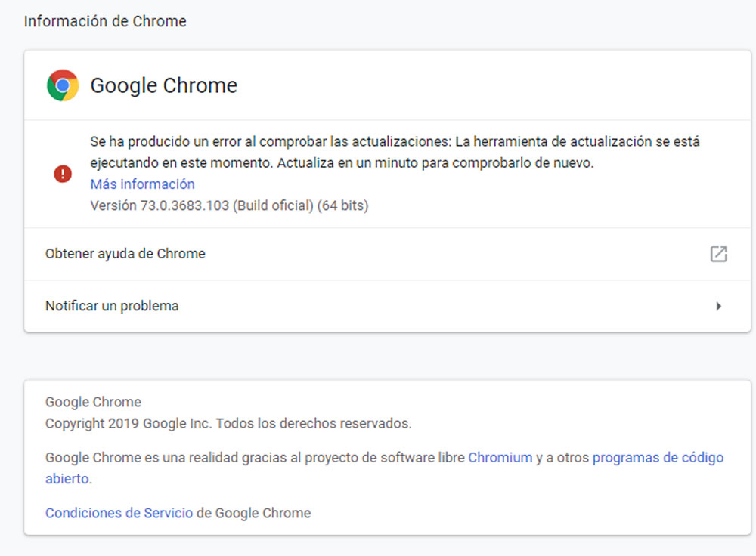Open Condiciones de Servicio link
This screenshot has width=756, height=556.
pyautogui.click(x=119, y=513)
